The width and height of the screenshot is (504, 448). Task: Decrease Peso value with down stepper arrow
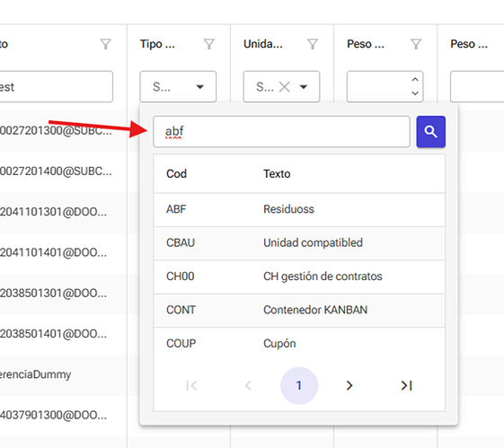415,93
